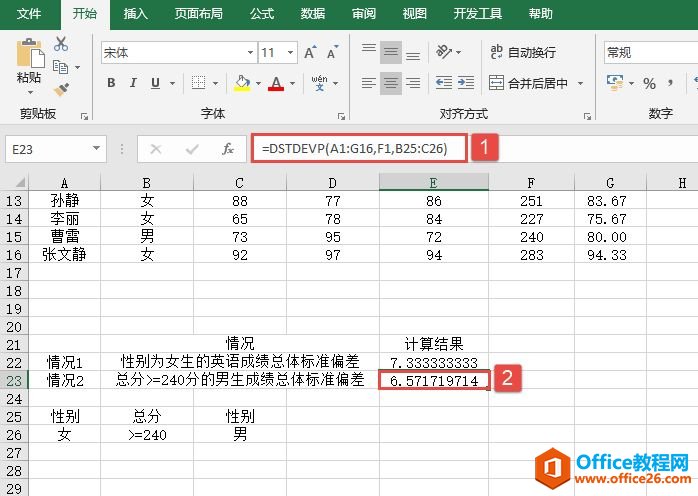Screen dimensions: 698x496
Task: Open the 文件 menu
Action: 30,14
